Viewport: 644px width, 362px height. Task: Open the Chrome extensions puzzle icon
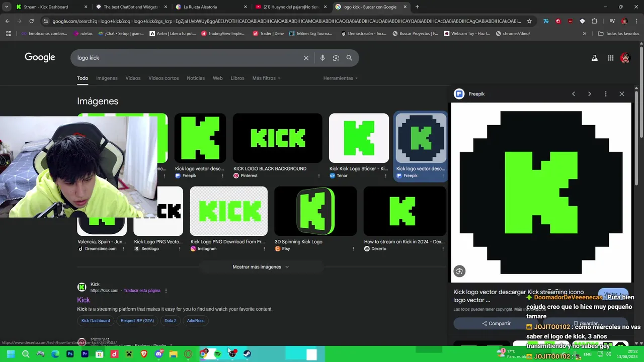[595, 21]
